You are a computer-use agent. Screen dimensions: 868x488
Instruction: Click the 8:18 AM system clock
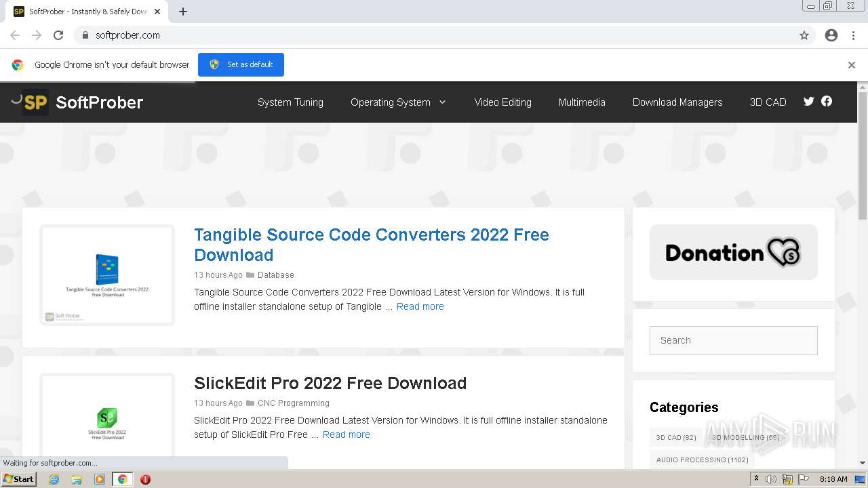(833, 479)
